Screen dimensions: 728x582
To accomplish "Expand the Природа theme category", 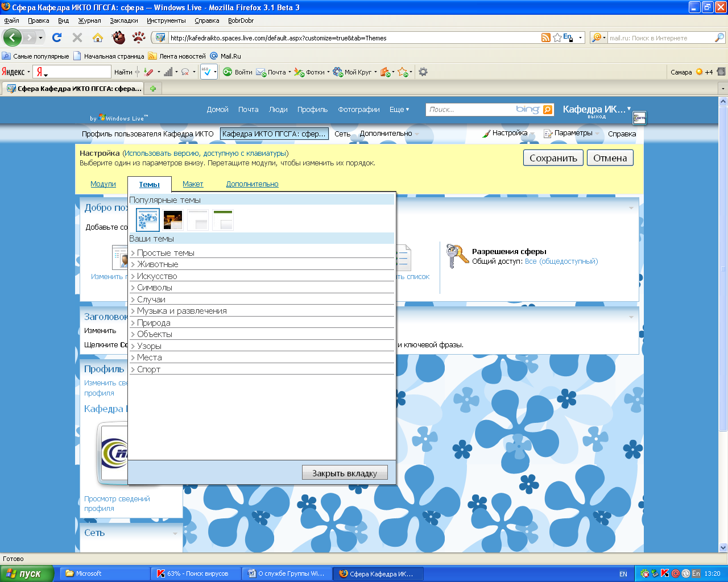I will (x=262, y=323).
